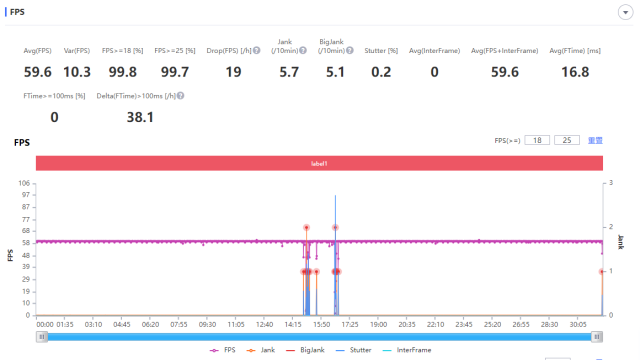The image size is (640, 360).
Task: Toggle the InterFrame series in the legend
Action: 407,350
